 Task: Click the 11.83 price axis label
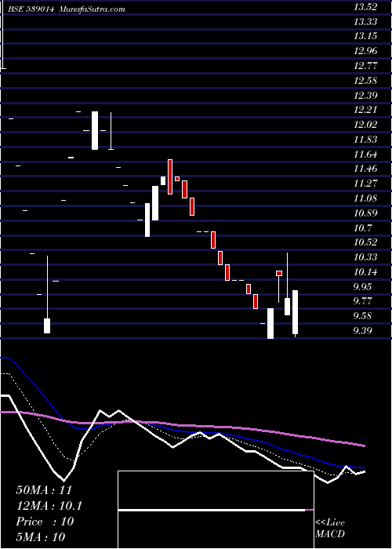coord(365,140)
